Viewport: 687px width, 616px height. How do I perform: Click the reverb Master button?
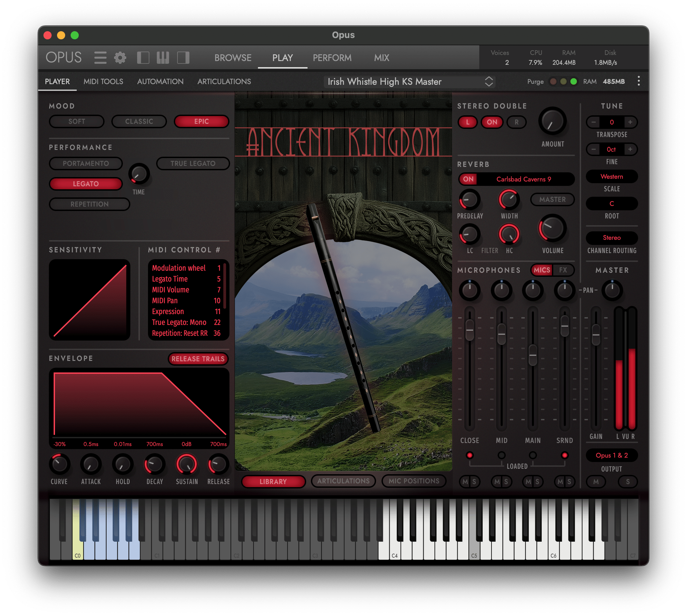coord(552,199)
